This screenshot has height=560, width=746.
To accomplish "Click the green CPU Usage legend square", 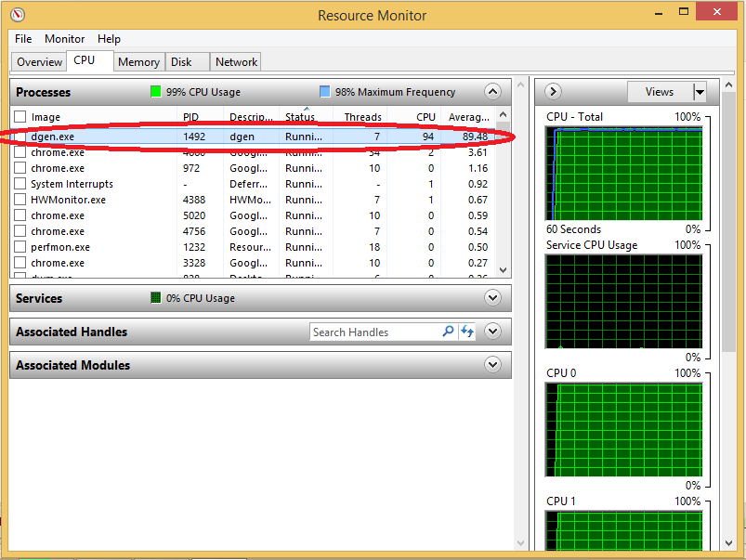I will (155, 91).
